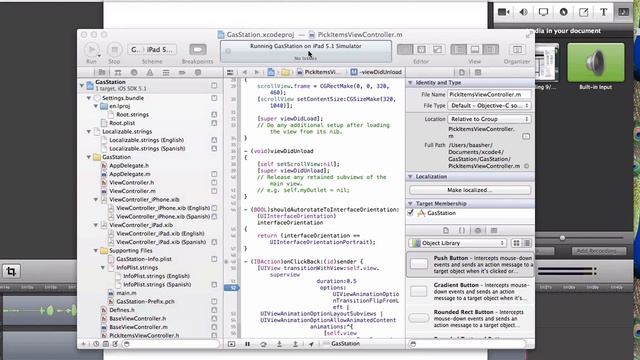Open the Symbol navigator
Image resolution: width=640 pixels, height=360 pixels.
[118, 72]
